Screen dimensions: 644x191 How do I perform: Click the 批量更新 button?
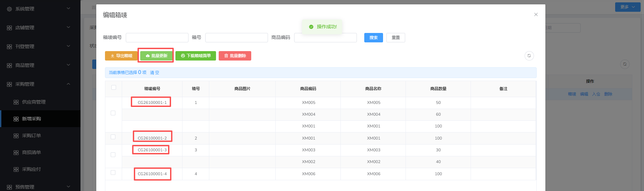tap(156, 56)
